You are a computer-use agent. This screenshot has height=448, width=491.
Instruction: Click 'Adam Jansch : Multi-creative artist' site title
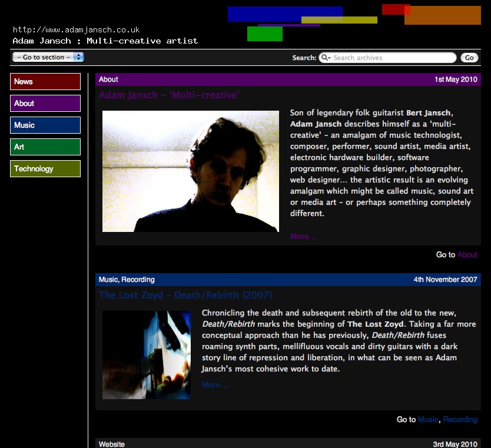point(105,41)
